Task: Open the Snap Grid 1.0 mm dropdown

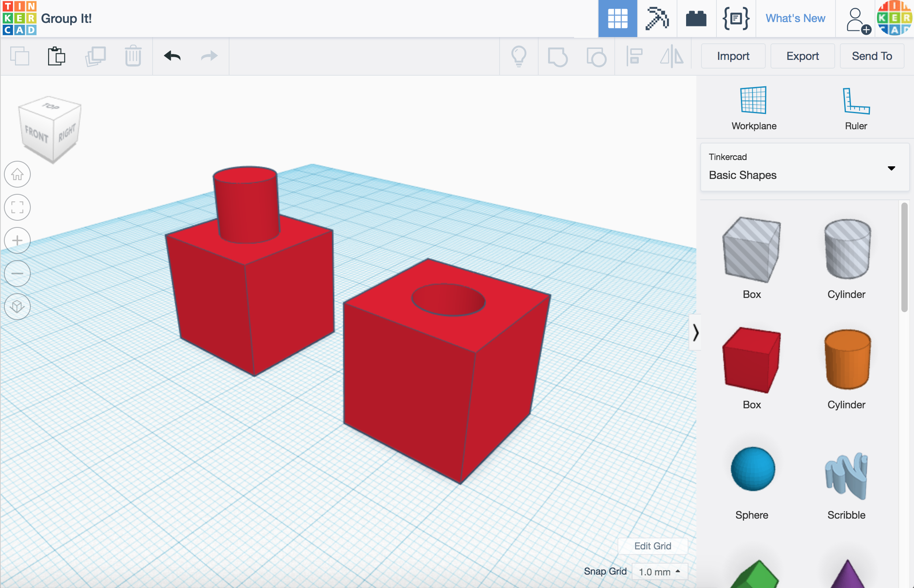Action: [x=660, y=571]
